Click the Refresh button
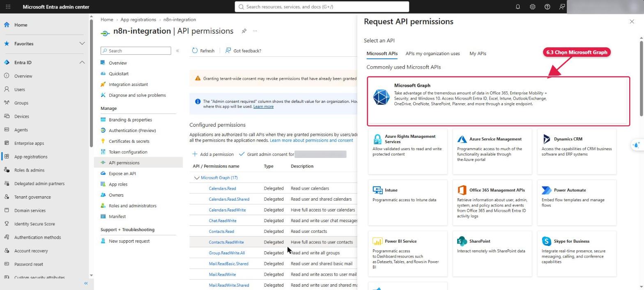 click(x=203, y=51)
